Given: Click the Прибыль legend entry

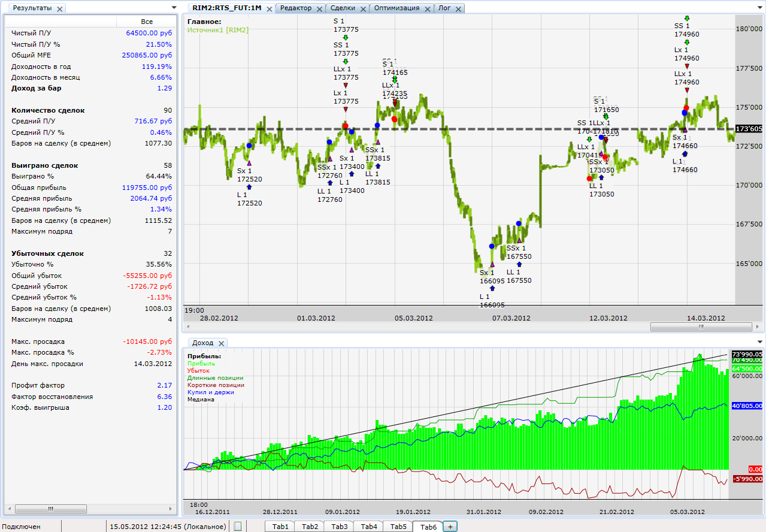Looking at the screenshot, I should (x=201, y=363).
